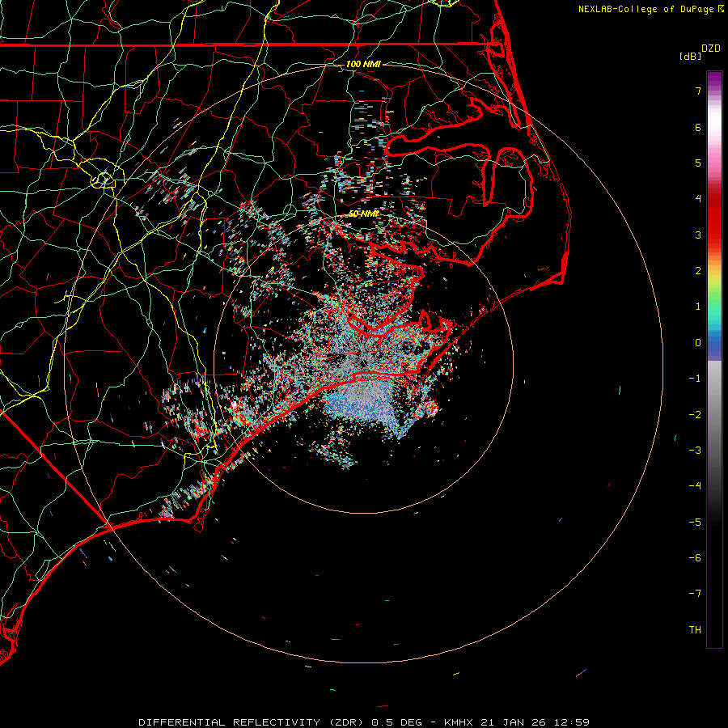
Task: Click the yellow circular beltway loop on map
Action: [104, 179]
